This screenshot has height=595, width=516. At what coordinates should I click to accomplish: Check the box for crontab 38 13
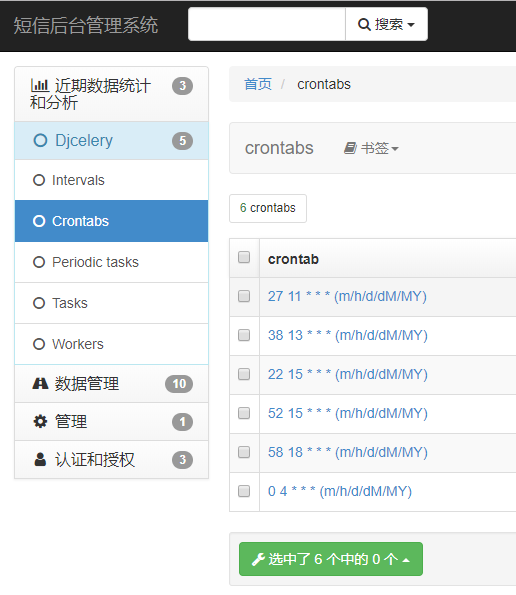pos(244,335)
